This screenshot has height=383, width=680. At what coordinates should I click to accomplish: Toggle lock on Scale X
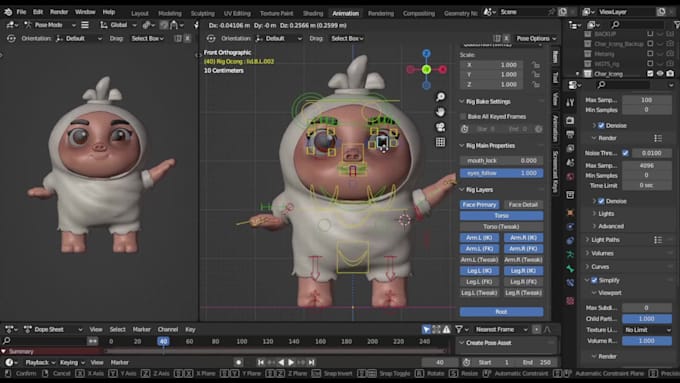tap(536, 65)
